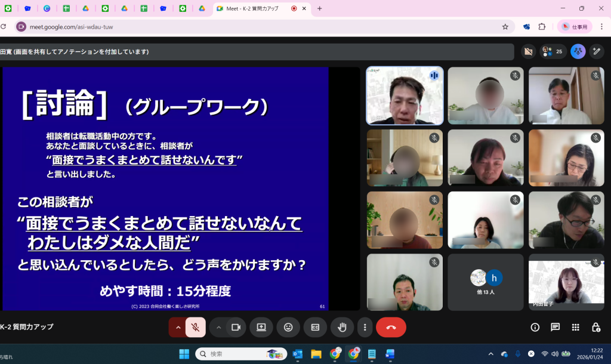Raise hand in the meeting

pyautogui.click(x=342, y=327)
